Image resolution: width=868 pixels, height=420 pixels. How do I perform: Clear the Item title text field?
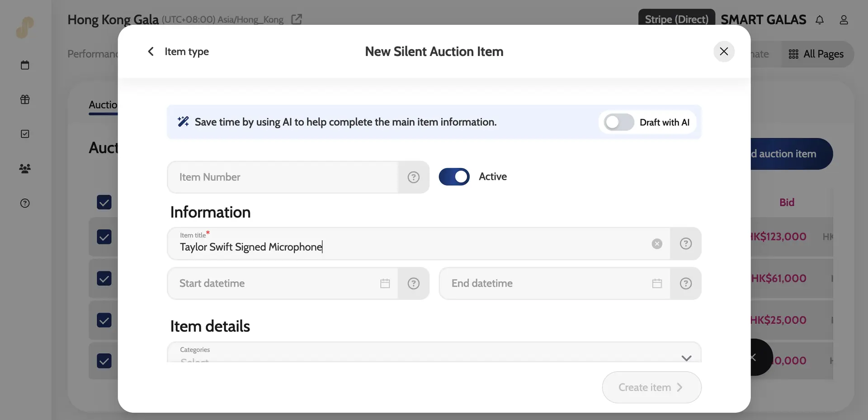[x=657, y=244]
